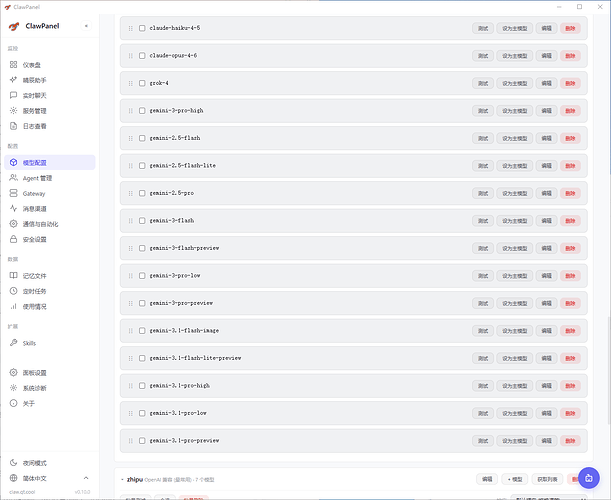Set claude-haiku-4-5 as the main model
The height and width of the screenshot is (500, 611).
[x=514, y=28]
